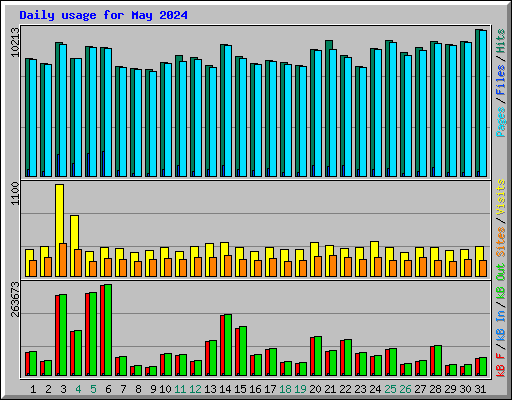
Task: Click the 'Sites' legend label
Action: pyautogui.click(x=500, y=242)
